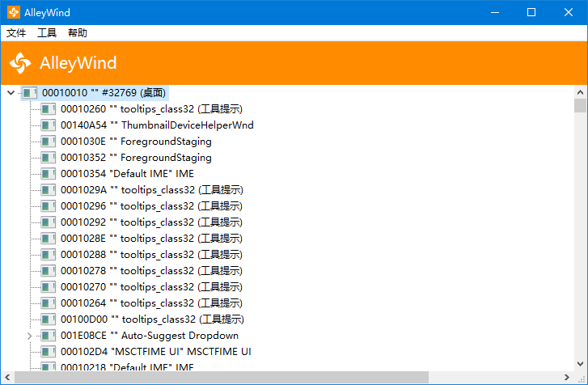Click window icon beside 00010292 tooltips_class32

[x=49, y=222]
